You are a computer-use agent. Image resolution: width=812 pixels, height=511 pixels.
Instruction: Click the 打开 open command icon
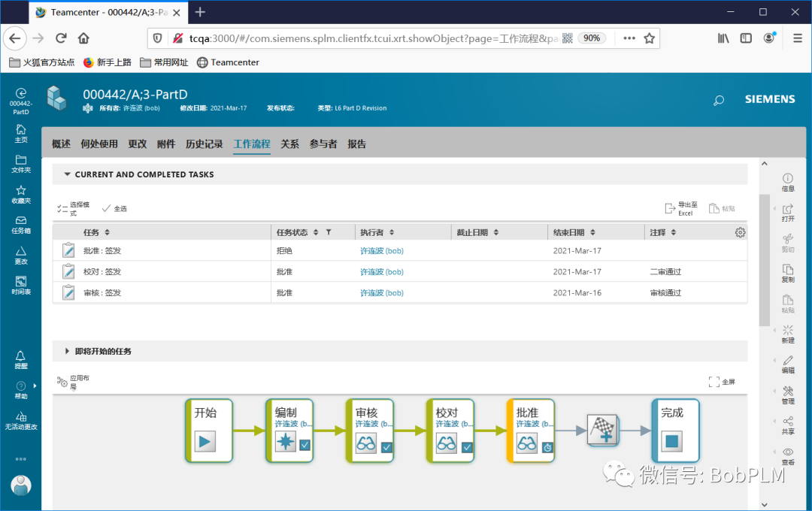788,213
